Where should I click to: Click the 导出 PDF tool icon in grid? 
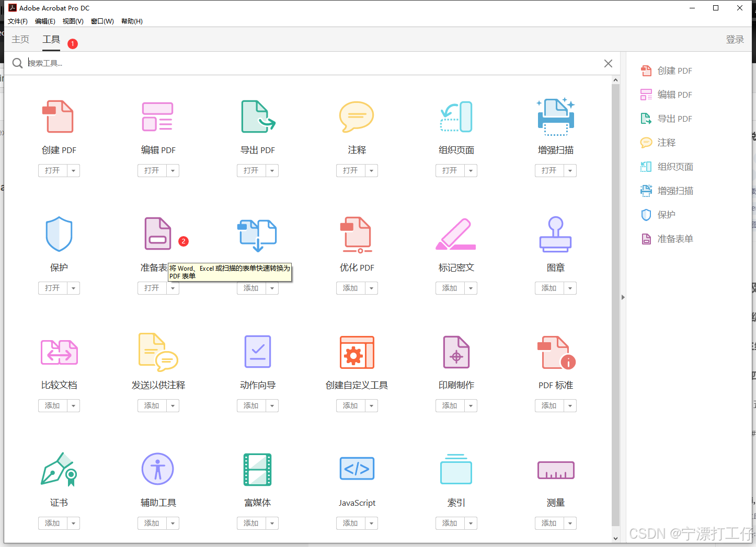tap(258, 117)
